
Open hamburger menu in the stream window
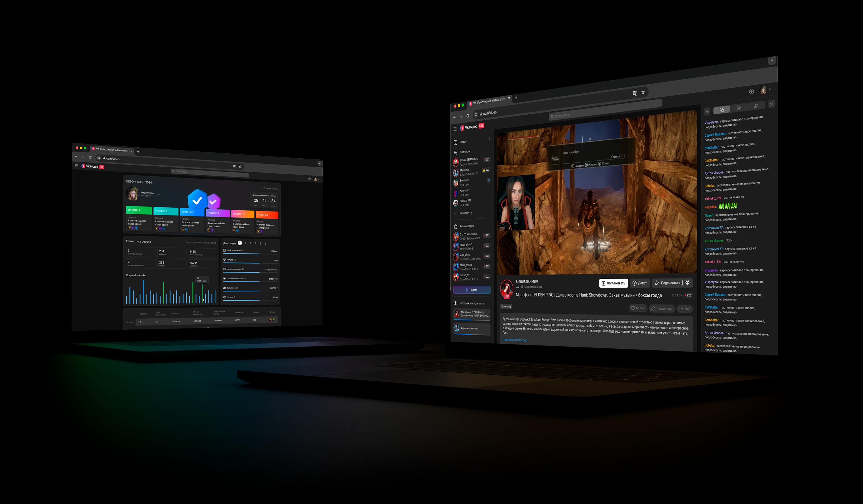[x=455, y=129]
